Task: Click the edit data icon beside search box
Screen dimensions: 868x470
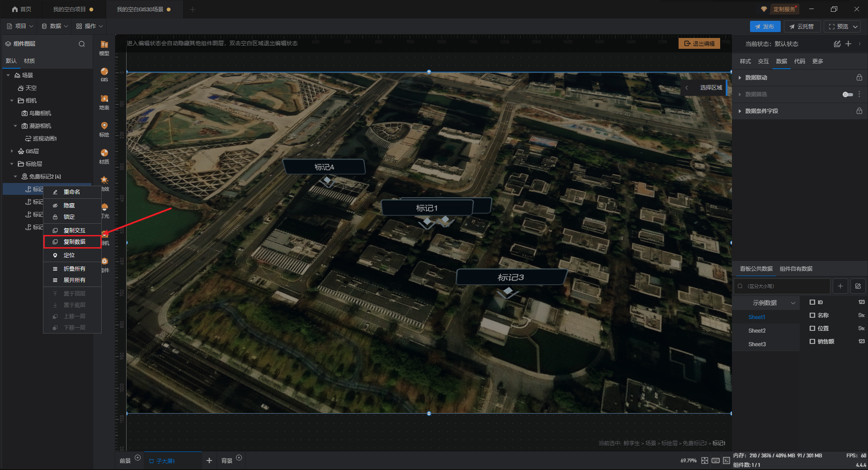Action: [x=858, y=286]
